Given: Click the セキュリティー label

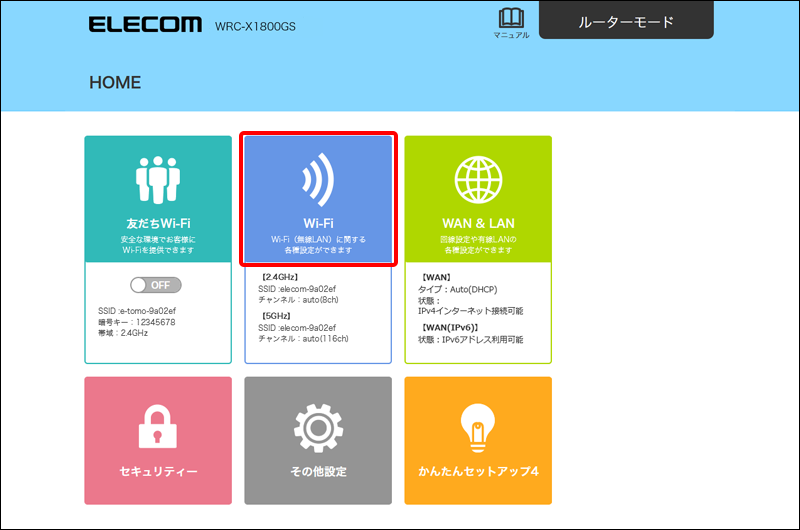Looking at the screenshot, I should (158, 471).
